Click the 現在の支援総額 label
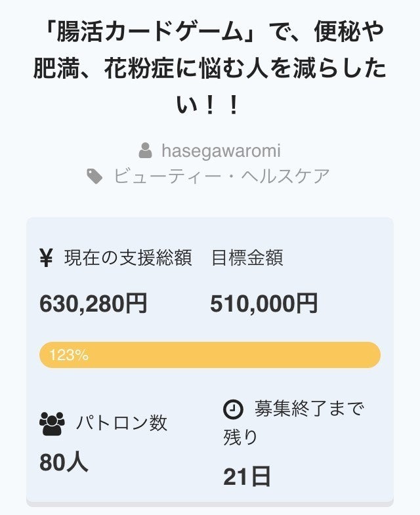The height and width of the screenshot is (515, 420). tap(128, 258)
